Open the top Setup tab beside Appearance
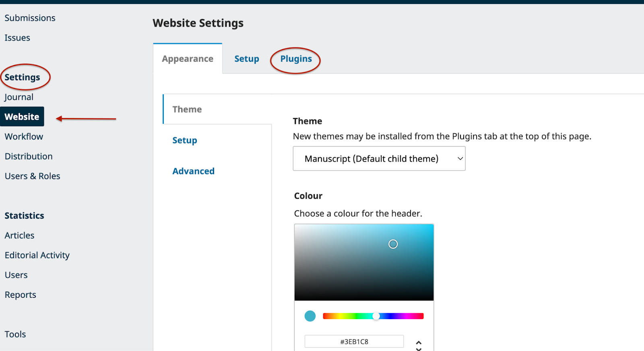 click(247, 59)
